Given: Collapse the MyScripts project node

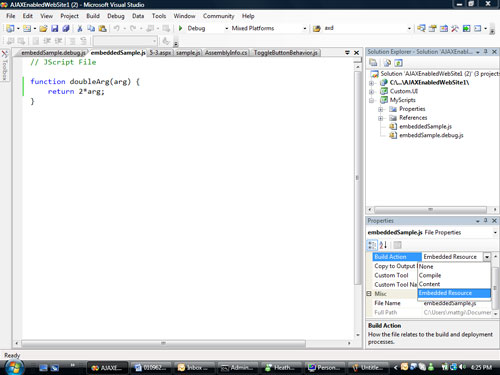Looking at the screenshot, I should tap(371, 100).
